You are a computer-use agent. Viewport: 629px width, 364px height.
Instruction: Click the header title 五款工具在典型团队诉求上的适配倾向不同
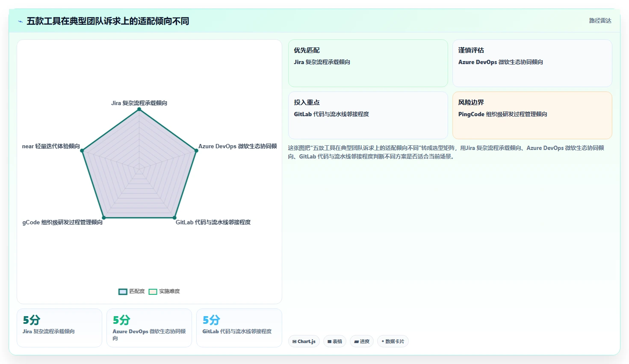pos(108,21)
